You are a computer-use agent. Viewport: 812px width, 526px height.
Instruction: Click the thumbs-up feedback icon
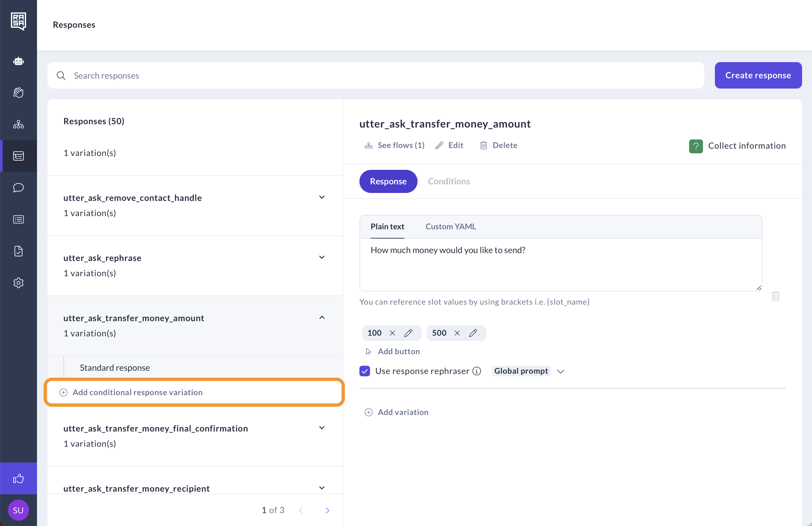(x=18, y=478)
